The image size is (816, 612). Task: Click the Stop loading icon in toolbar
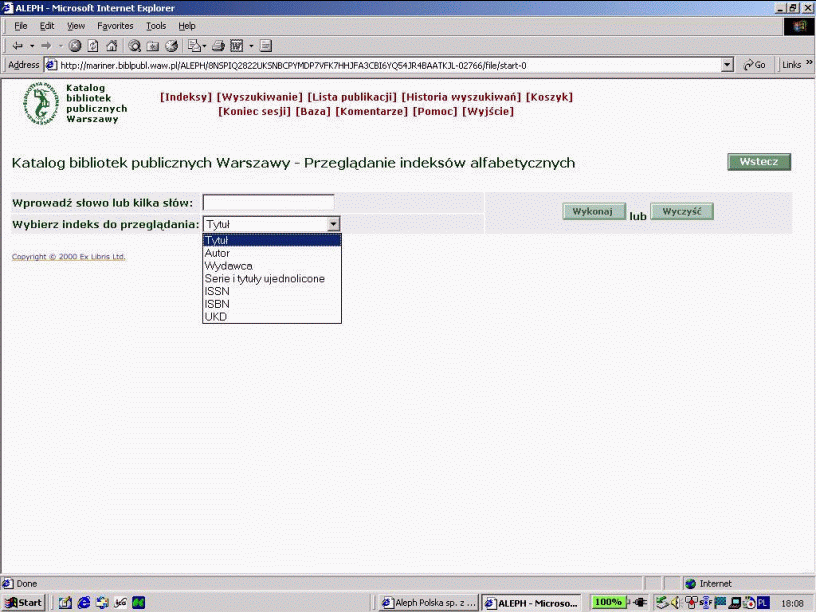click(75, 45)
